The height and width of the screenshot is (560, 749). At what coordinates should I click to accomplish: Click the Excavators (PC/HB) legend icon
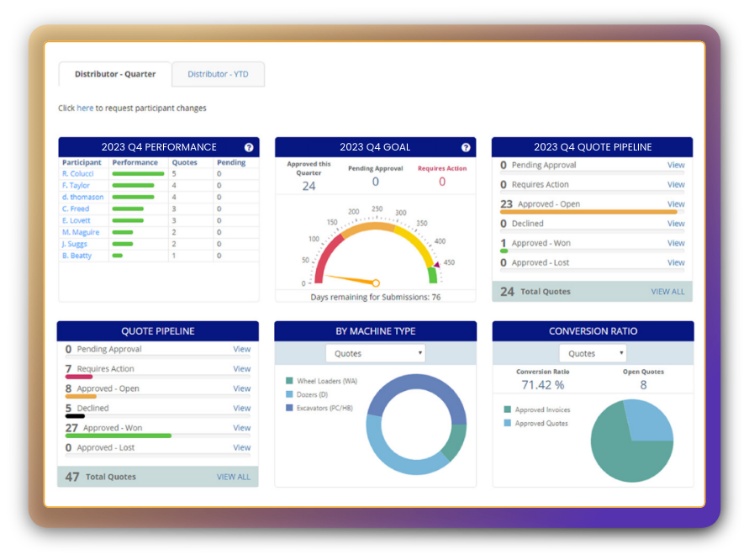289,408
